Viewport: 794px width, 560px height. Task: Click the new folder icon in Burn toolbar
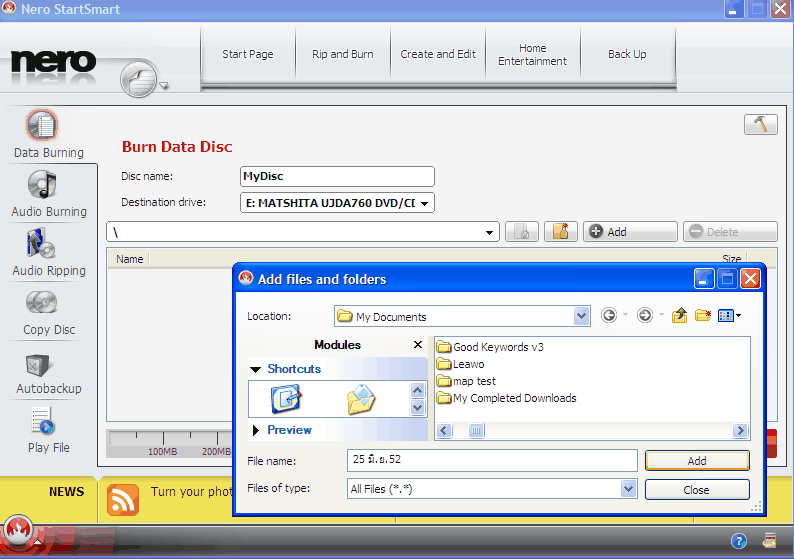[x=561, y=231]
